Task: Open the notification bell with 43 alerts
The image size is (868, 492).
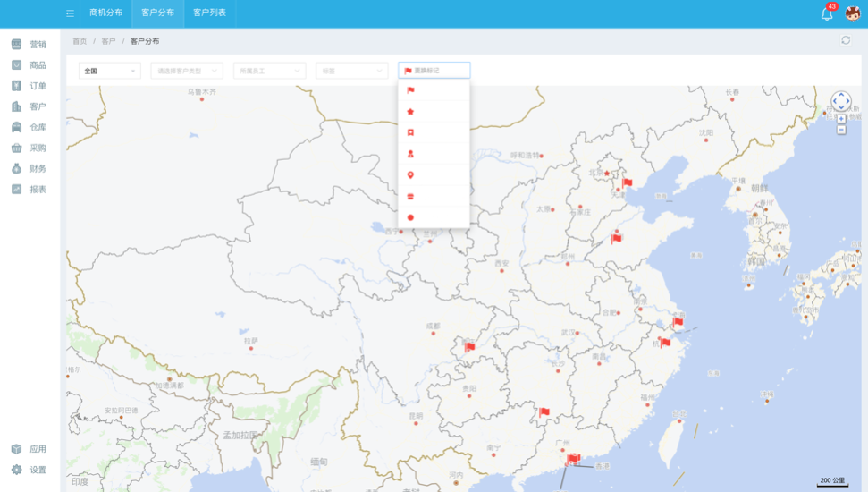Action: tap(827, 13)
